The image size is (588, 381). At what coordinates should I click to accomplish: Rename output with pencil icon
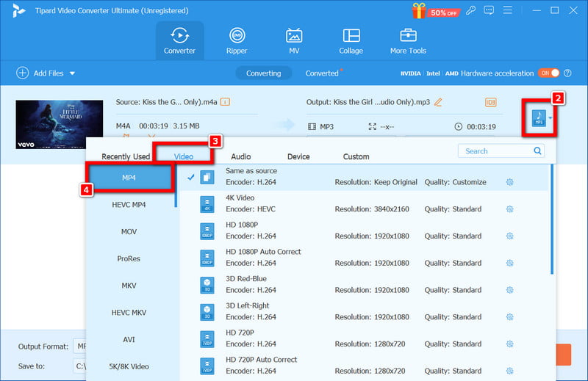438,102
